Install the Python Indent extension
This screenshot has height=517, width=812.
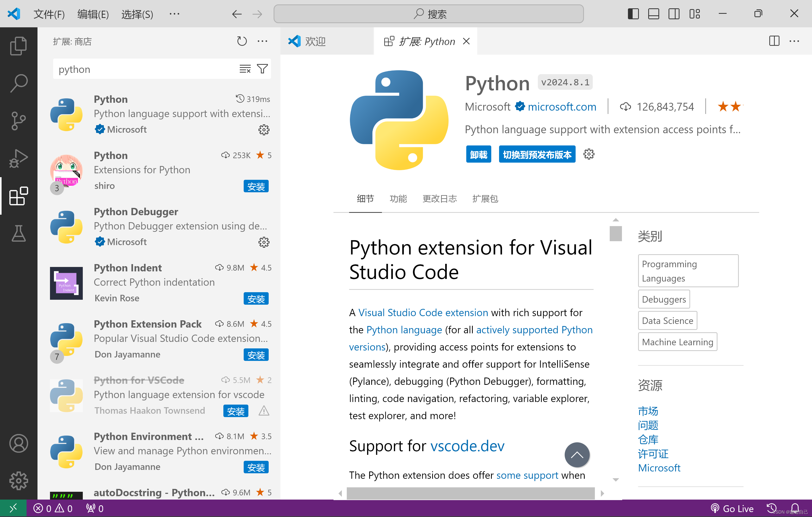(256, 299)
